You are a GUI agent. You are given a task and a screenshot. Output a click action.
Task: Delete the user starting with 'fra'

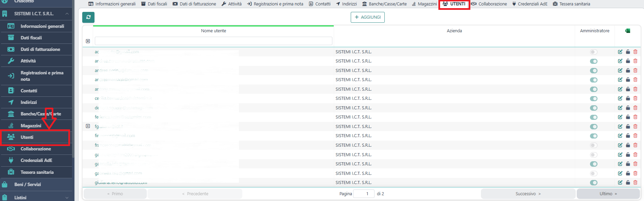tap(636, 145)
